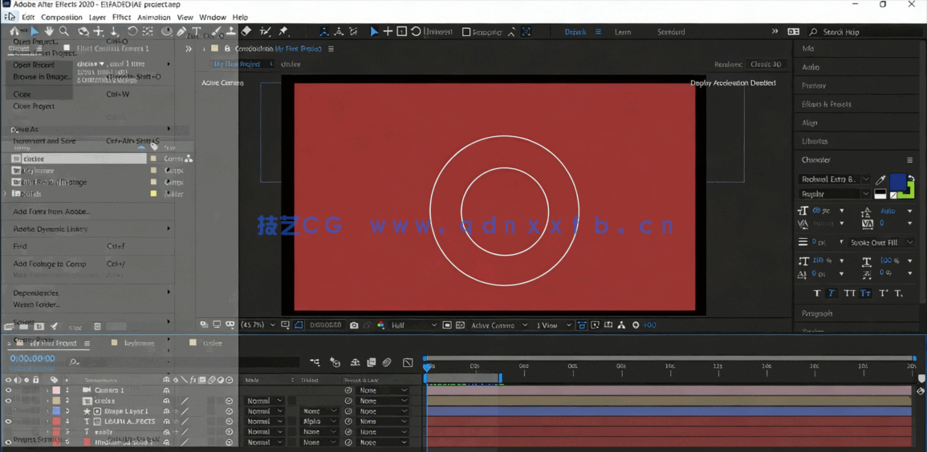Image resolution: width=927 pixels, height=452 pixels.
Task: Select the Puppet Pin tool
Action: click(x=283, y=32)
